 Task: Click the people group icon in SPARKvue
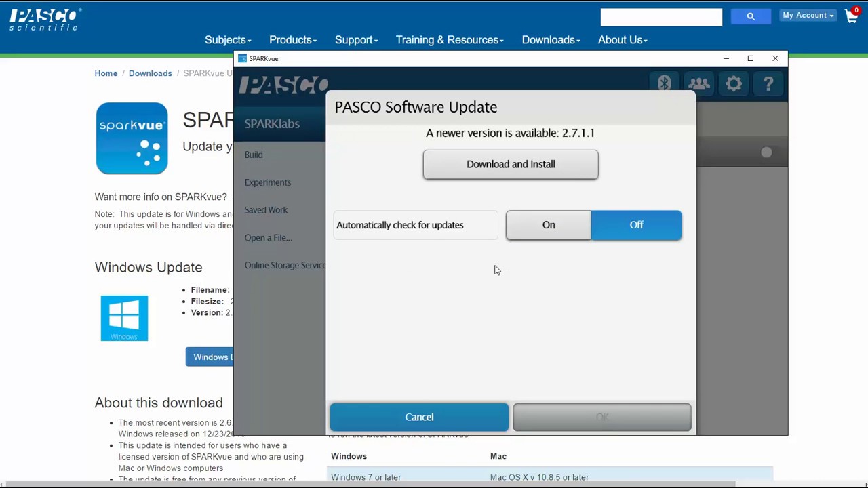pyautogui.click(x=698, y=83)
